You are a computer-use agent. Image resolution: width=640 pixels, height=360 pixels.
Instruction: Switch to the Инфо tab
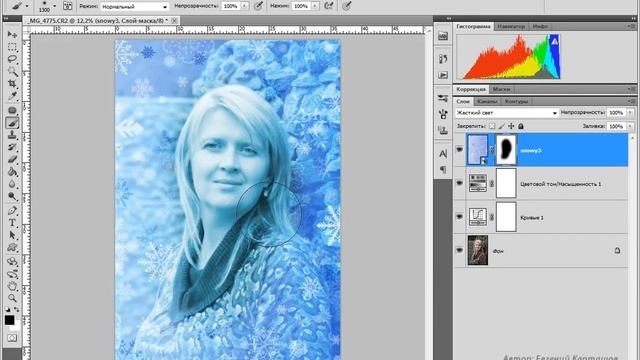pyautogui.click(x=540, y=26)
